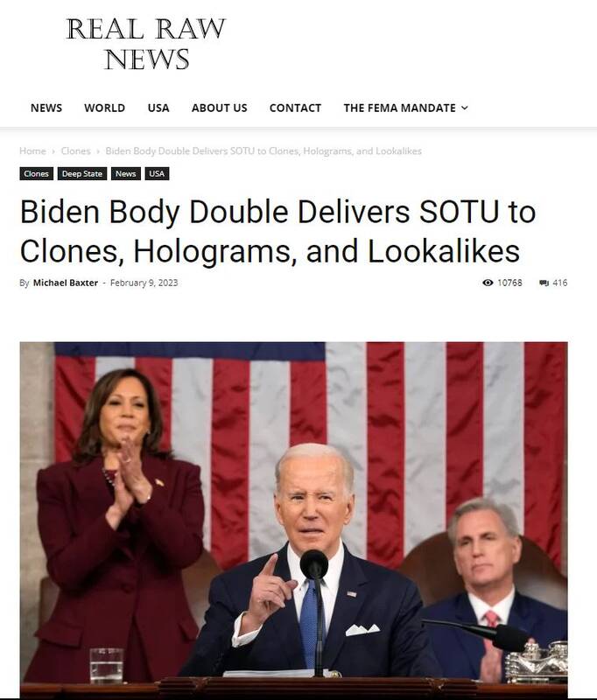This screenshot has height=700, width=597.
Task: Click the comments bubble icon
Action: [x=544, y=283]
